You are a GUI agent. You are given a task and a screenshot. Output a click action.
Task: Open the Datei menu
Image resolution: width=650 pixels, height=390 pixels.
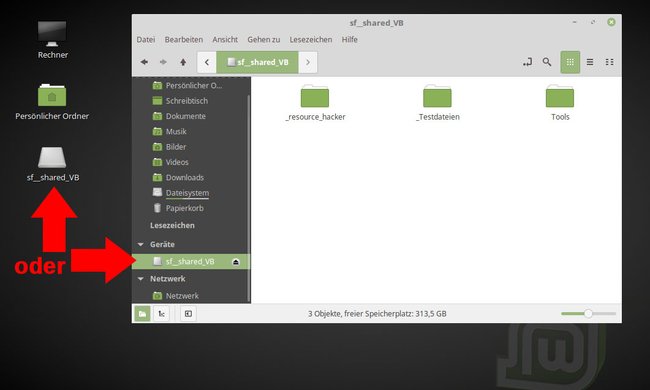pyautogui.click(x=146, y=40)
